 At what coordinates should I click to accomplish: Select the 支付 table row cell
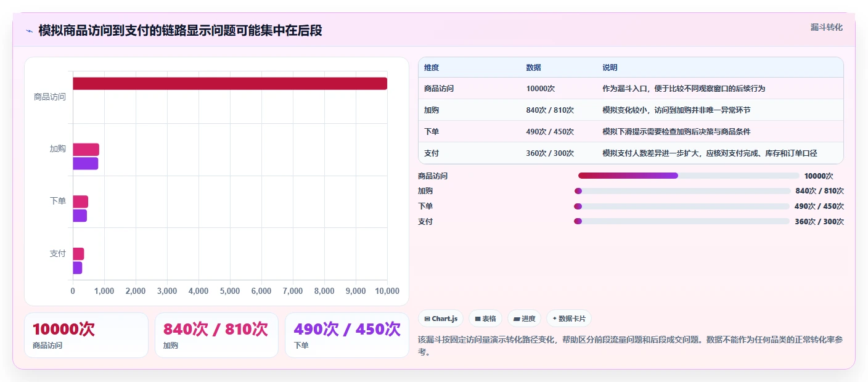tap(432, 153)
